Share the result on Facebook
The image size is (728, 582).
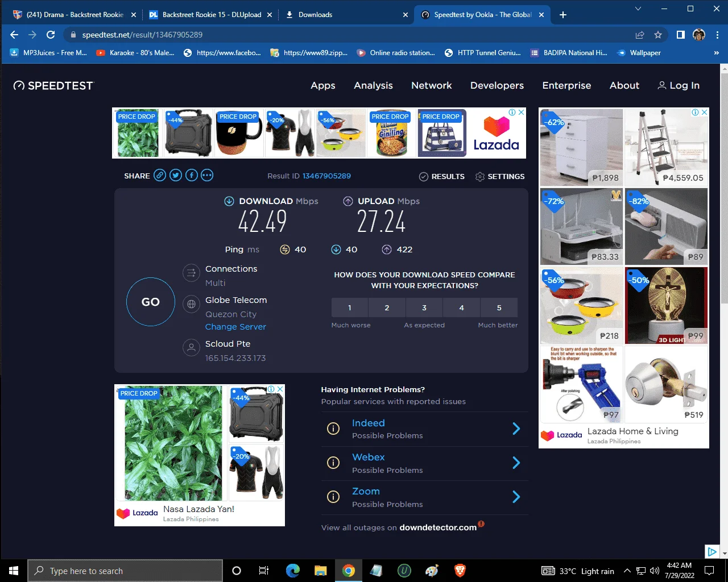pyautogui.click(x=192, y=176)
